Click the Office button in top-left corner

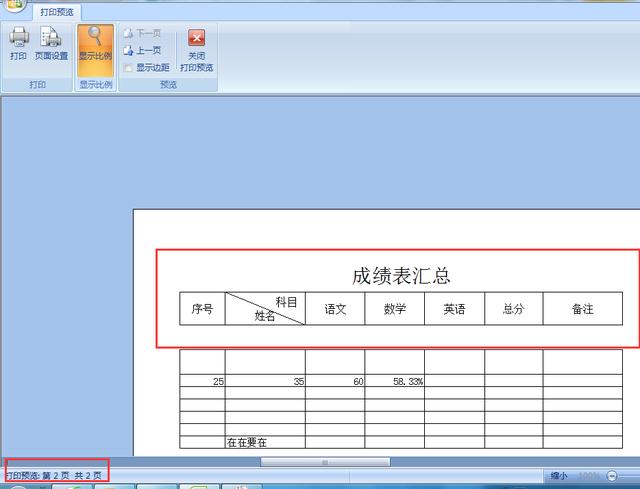click(15, 4)
